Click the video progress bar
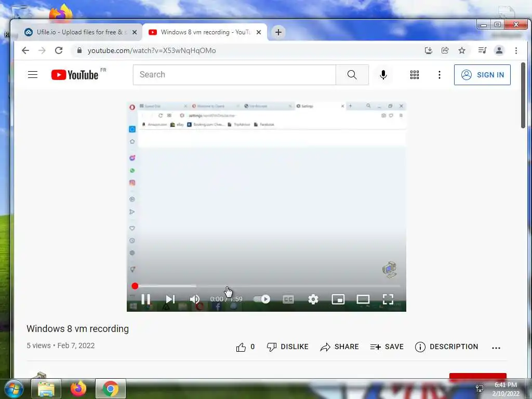 coord(268,286)
